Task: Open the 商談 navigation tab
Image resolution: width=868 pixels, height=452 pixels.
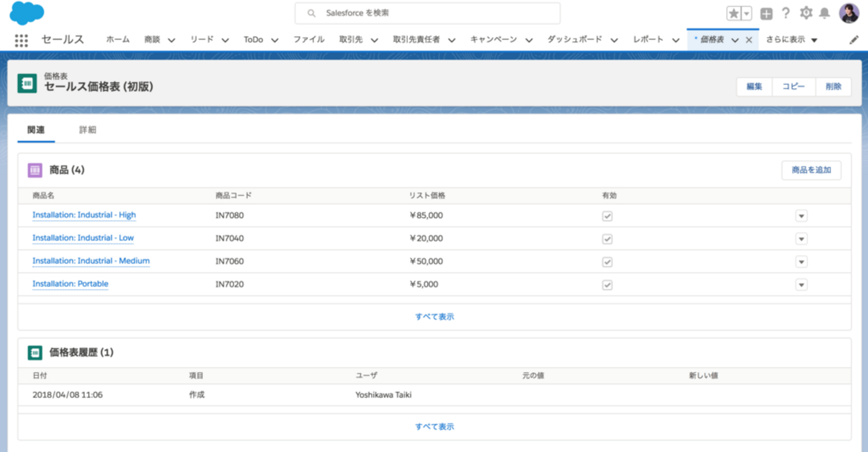Action: tap(152, 39)
